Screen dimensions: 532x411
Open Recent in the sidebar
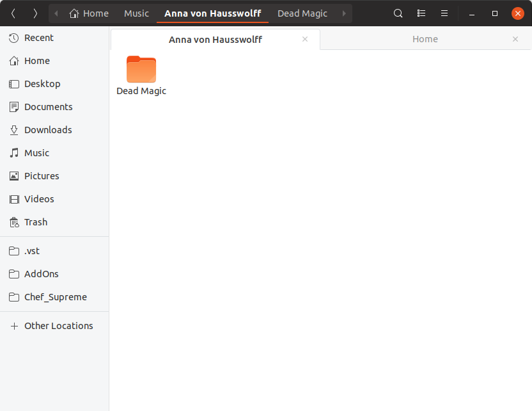click(54, 38)
